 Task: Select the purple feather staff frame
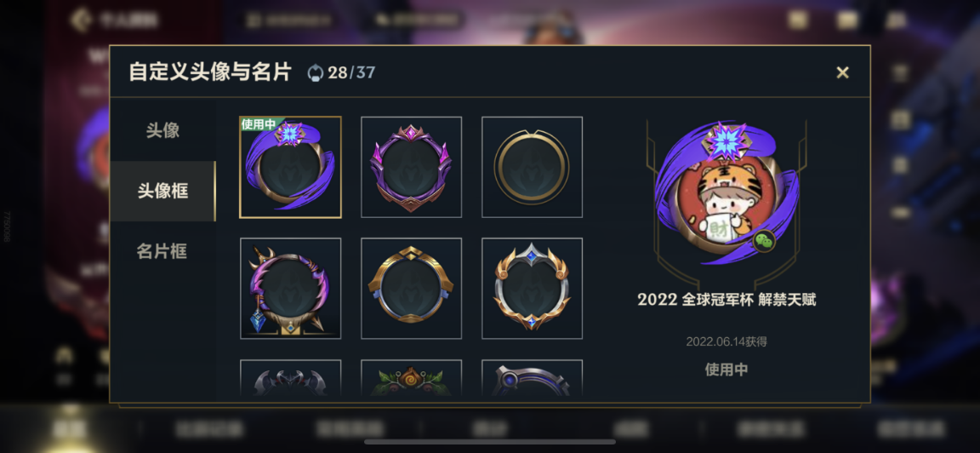pos(291,289)
